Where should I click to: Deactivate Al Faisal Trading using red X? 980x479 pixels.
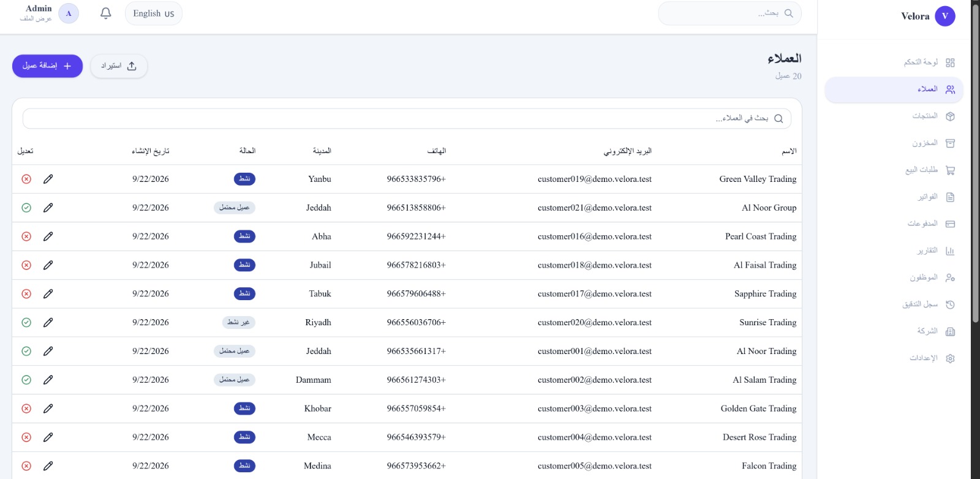(26, 265)
